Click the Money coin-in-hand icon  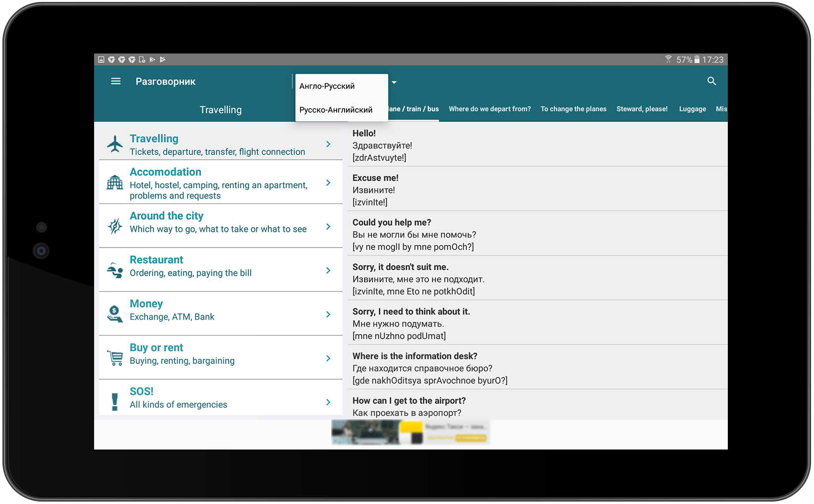115,314
